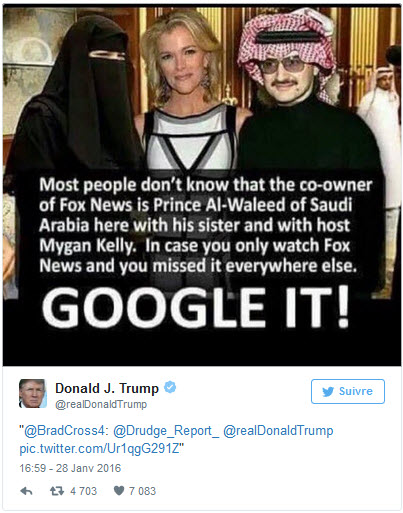403x513 pixels.
Task: Click @realDonaldTrump mention in tweet text
Action: tap(278, 431)
